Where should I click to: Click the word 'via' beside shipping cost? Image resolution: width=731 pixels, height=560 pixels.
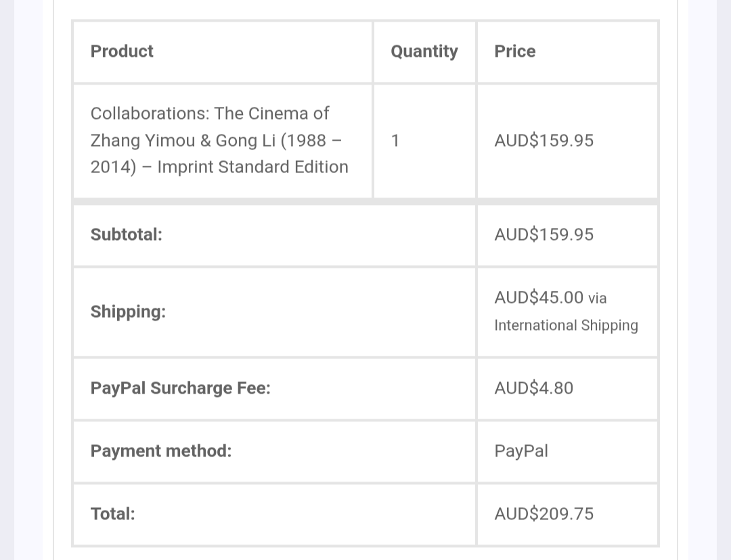[x=598, y=298]
